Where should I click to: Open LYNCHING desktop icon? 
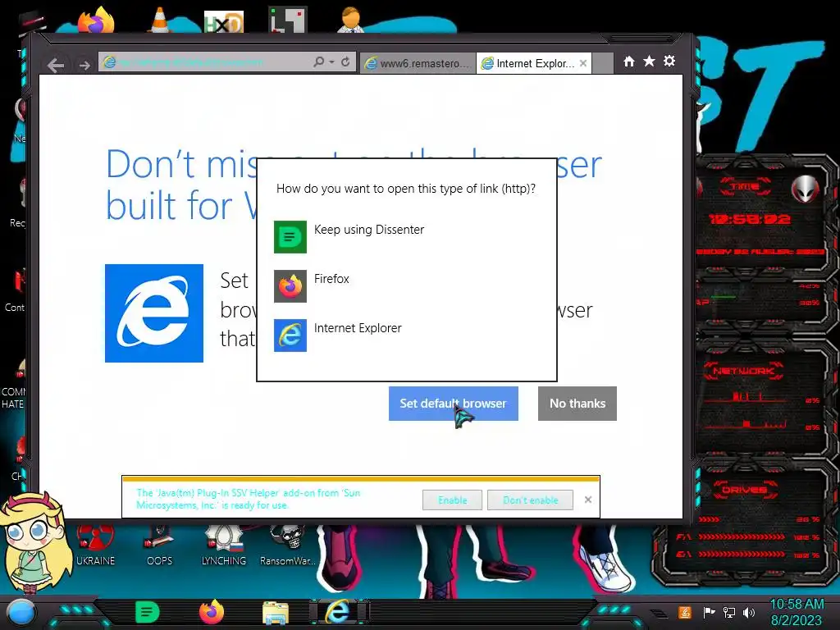(x=223, y=546)
